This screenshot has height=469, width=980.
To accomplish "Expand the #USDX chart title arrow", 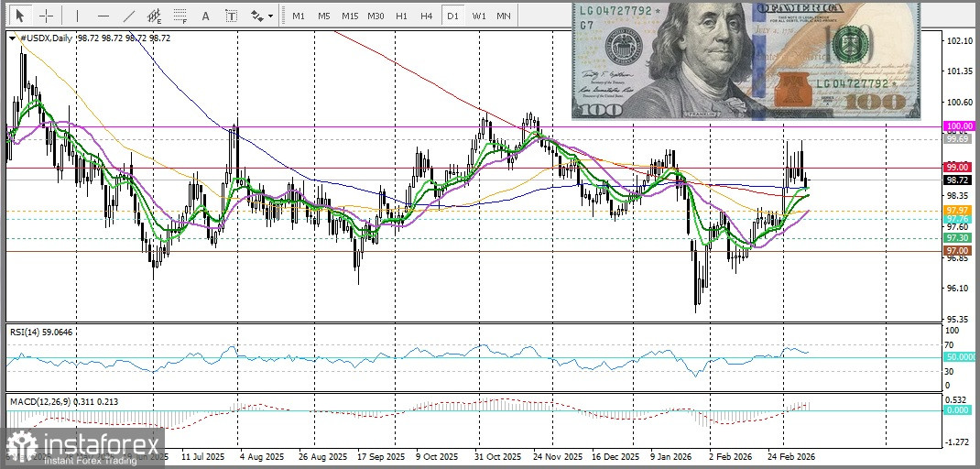I will click(x=11, y=38).
